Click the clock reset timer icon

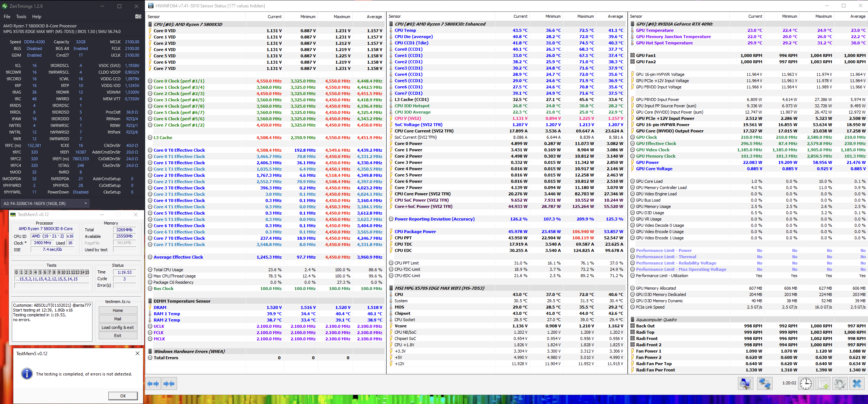point(806,383)
